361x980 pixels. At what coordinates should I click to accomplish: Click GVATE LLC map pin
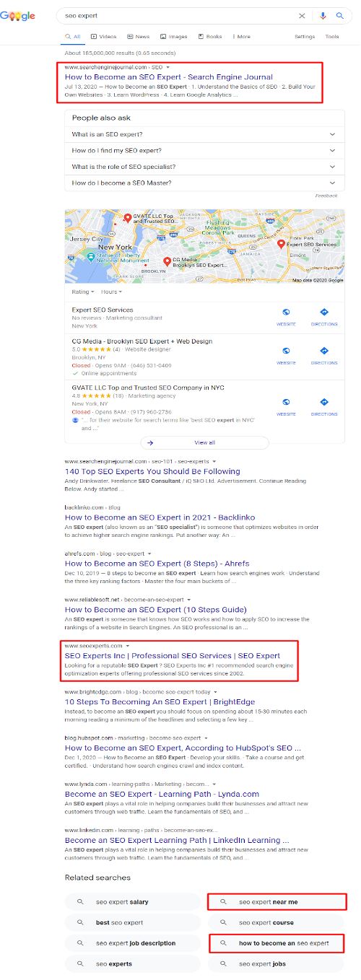coord(128,218)
